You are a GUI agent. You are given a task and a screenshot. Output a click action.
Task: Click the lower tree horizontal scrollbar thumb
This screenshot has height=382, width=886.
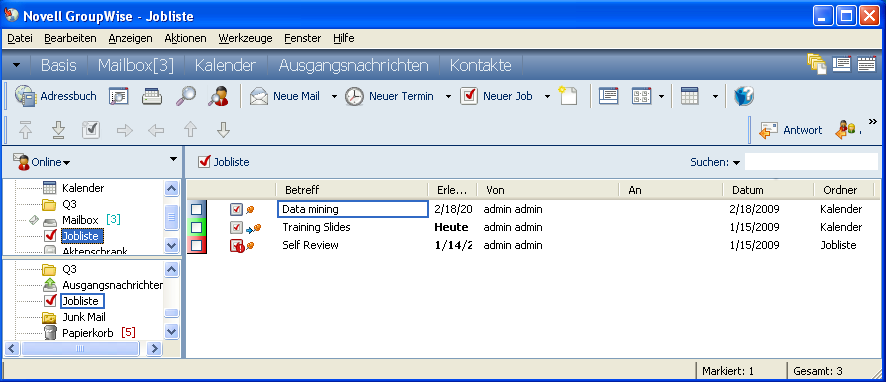tap(80, 349)
